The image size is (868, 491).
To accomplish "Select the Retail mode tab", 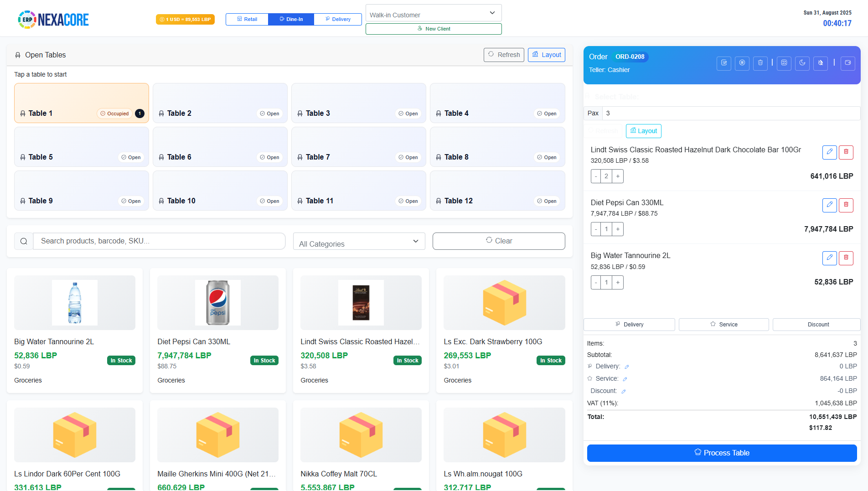I will click(247, 19).
